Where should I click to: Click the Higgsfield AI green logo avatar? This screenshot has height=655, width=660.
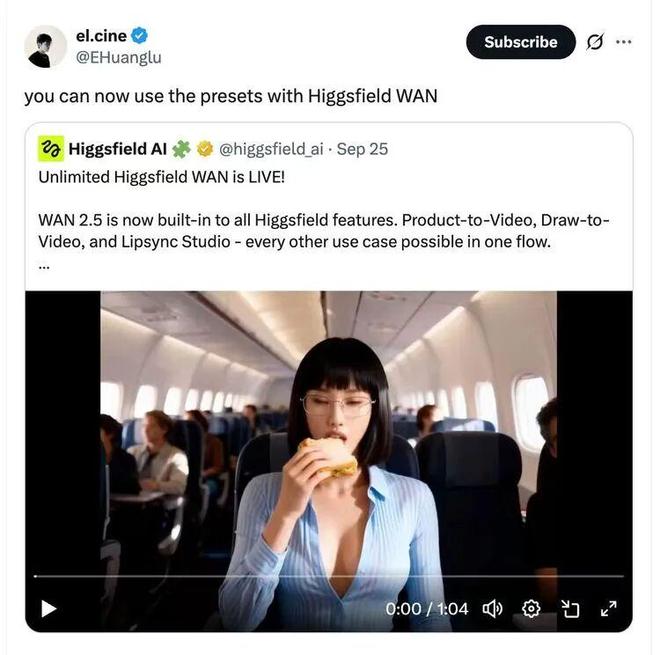(50, 149)
